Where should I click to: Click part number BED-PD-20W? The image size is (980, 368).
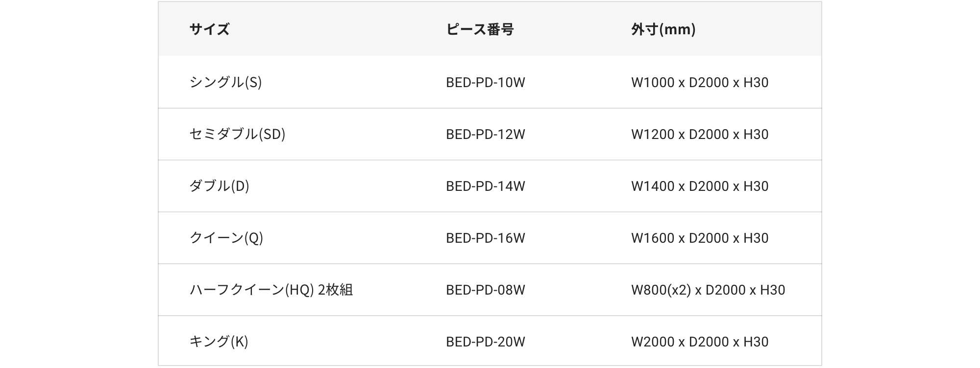point(485,342)
